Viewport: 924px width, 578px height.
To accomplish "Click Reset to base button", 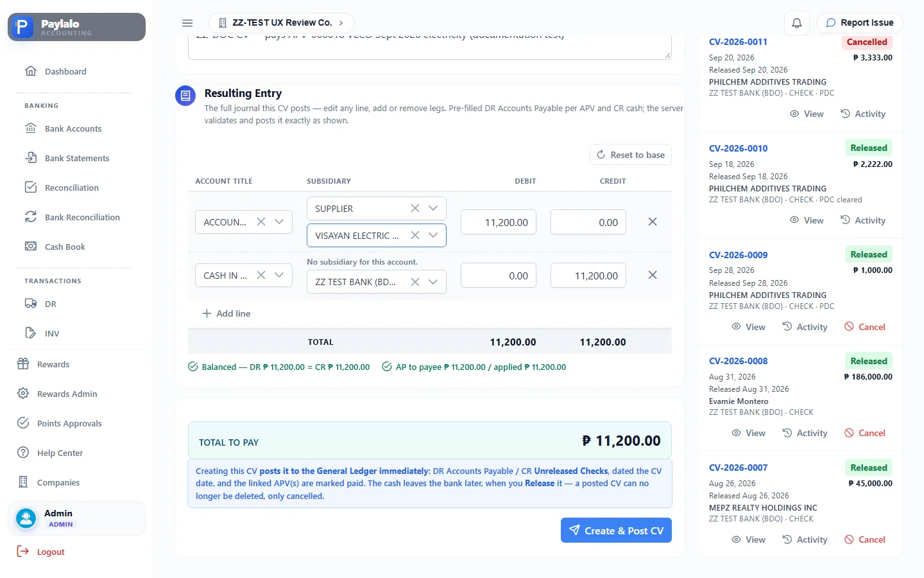I will [x=631, y=155].
